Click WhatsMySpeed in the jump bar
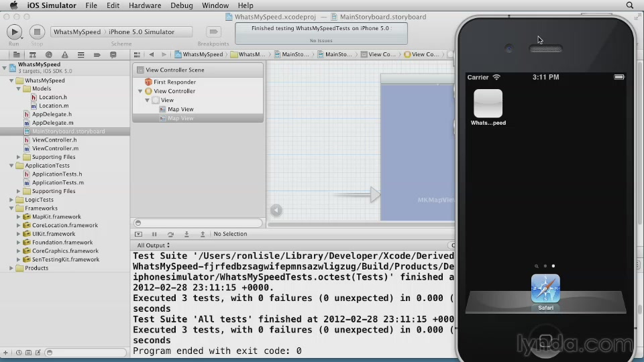Screen dimensions: 644x362 199,54
